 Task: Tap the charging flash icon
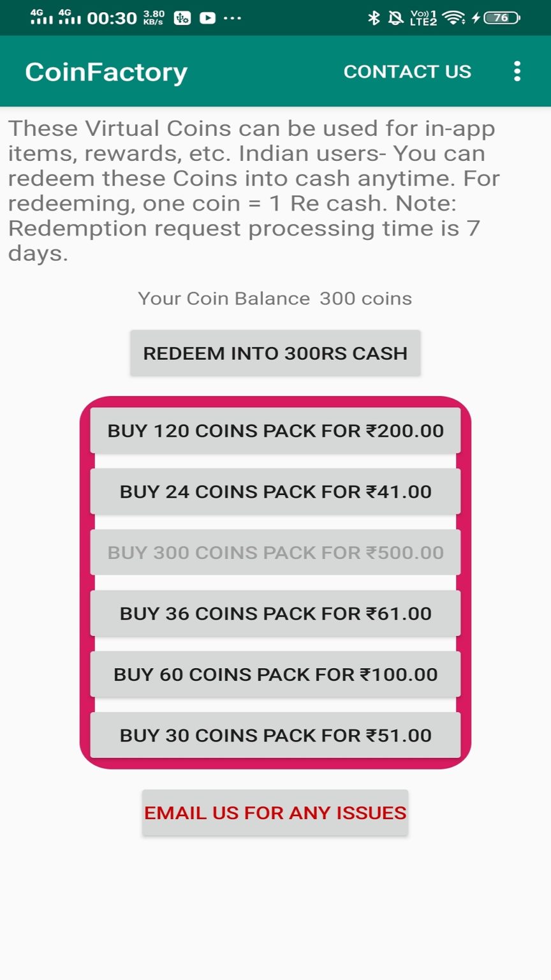pos(476,17)
